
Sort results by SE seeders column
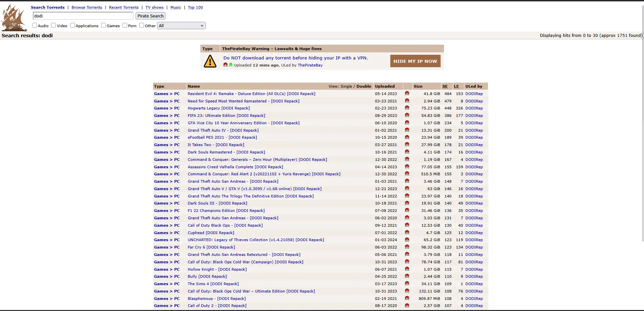click(x=445, y=86)
